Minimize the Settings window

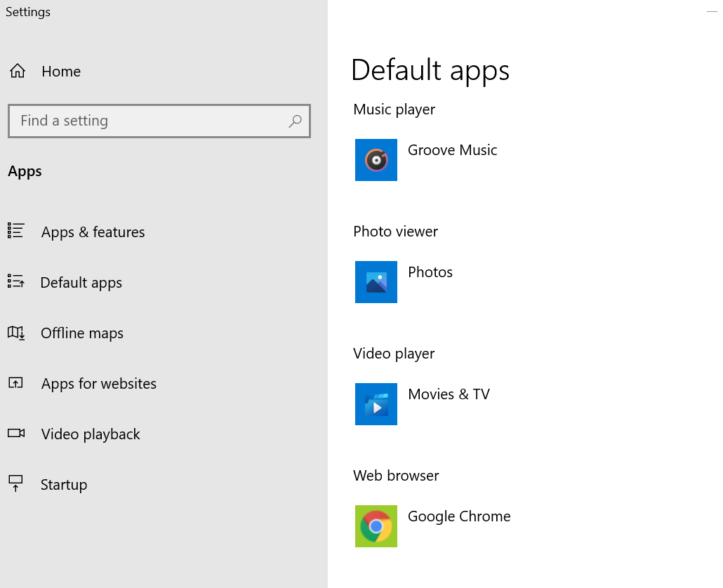(x=712, y=11)
